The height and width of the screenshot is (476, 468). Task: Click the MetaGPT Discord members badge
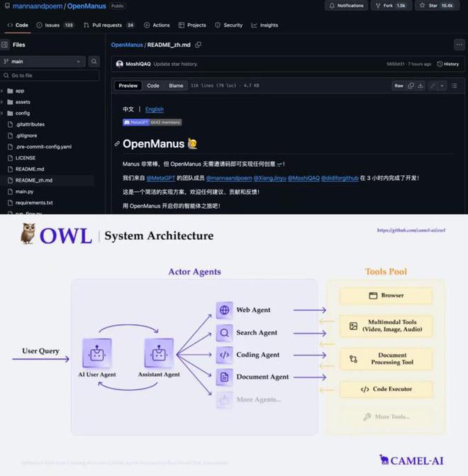click(x=152, y=122)
